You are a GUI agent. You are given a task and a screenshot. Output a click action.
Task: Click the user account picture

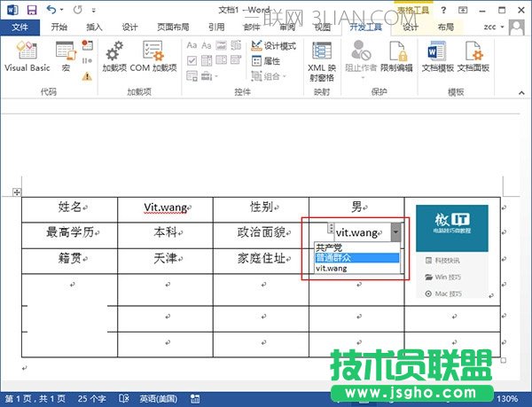(517, 27)
